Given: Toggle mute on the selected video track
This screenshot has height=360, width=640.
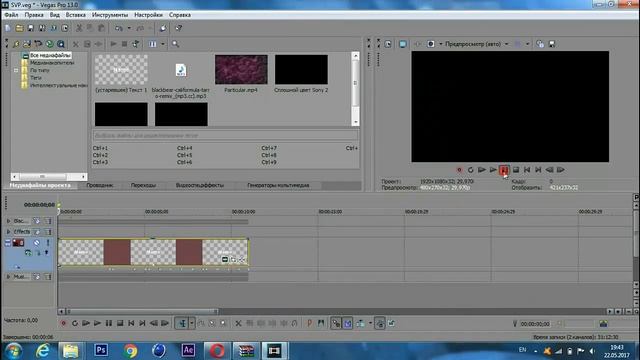Looking at the screenshot, I should click(37, 243).
